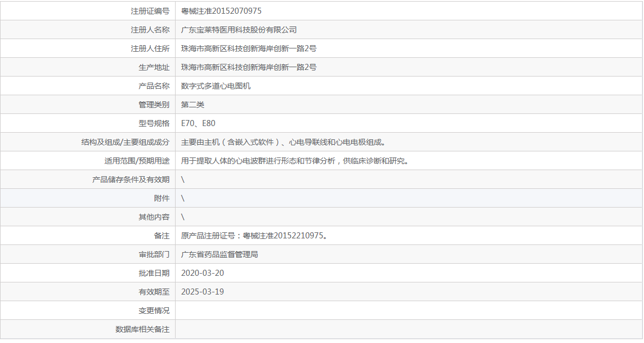The image size is (644, 343).
Task: Click approval date 2020-03-20
Action: tap(201, 273)
